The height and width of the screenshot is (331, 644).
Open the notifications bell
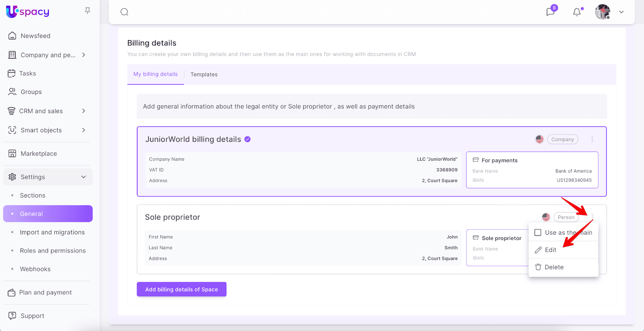[x=577, y=12]
